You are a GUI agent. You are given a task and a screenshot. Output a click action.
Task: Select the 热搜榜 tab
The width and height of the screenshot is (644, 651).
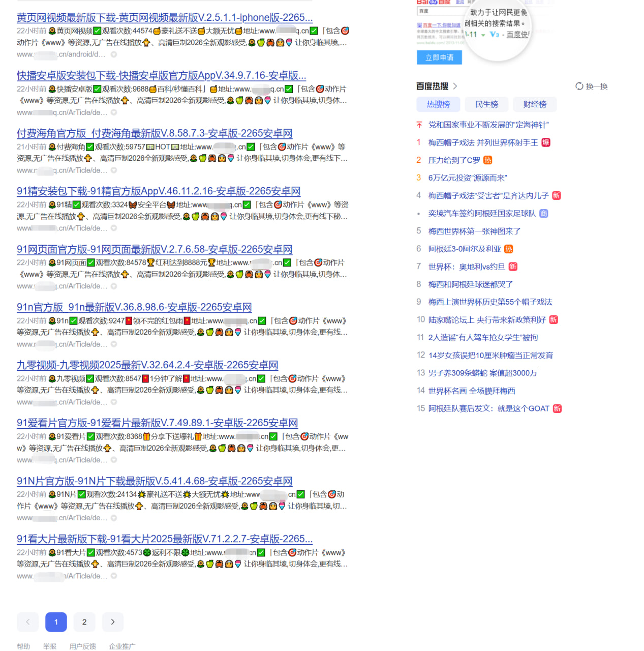click(x=438, y=104)
